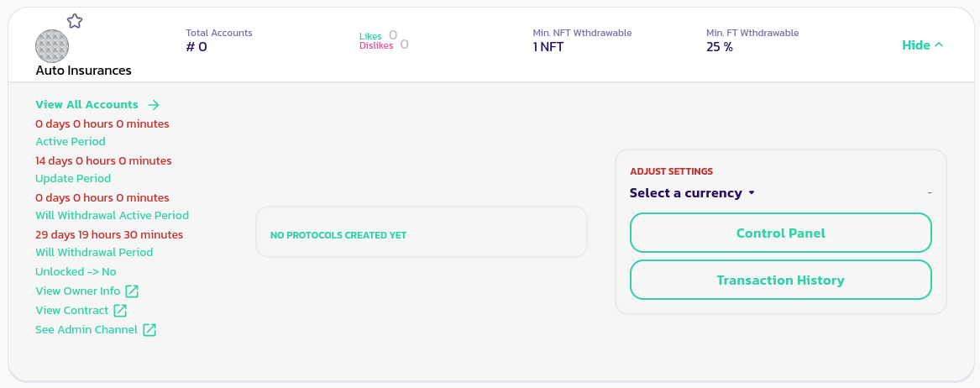The width and height of the screenshot is (980, 388).
Task: Open the Select a currency dropdown
Action: [685, 193]
